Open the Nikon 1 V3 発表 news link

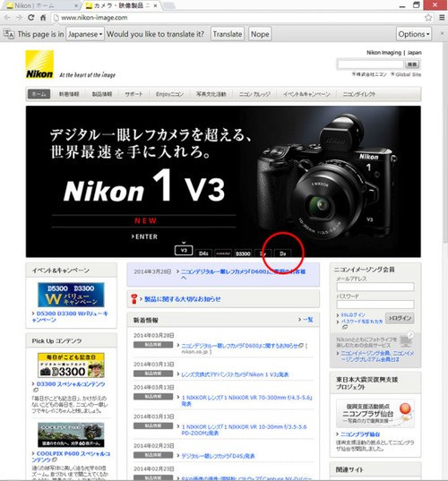(235, 374)
